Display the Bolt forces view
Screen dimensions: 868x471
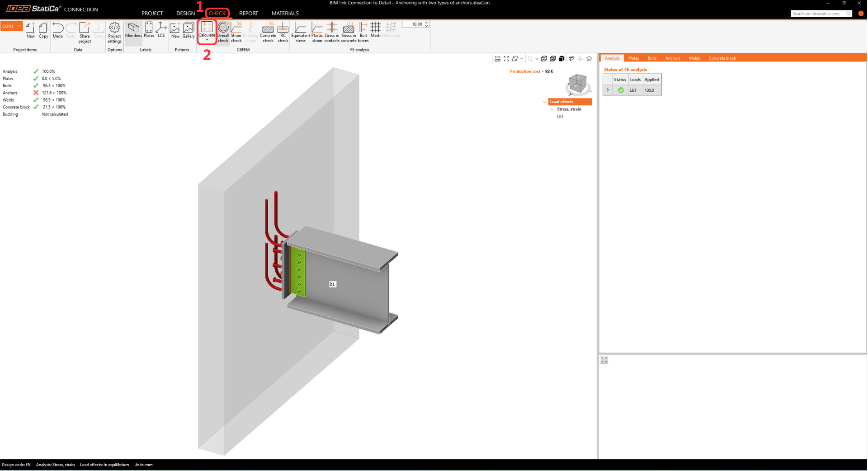click(x=363, y=32)
